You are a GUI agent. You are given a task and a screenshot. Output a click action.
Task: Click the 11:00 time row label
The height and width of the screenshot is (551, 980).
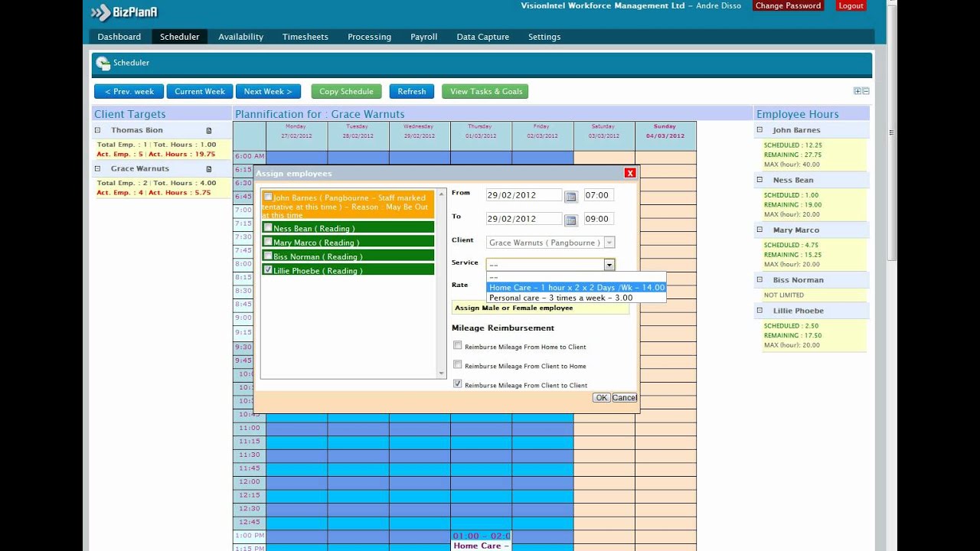(x=250, y=428)
